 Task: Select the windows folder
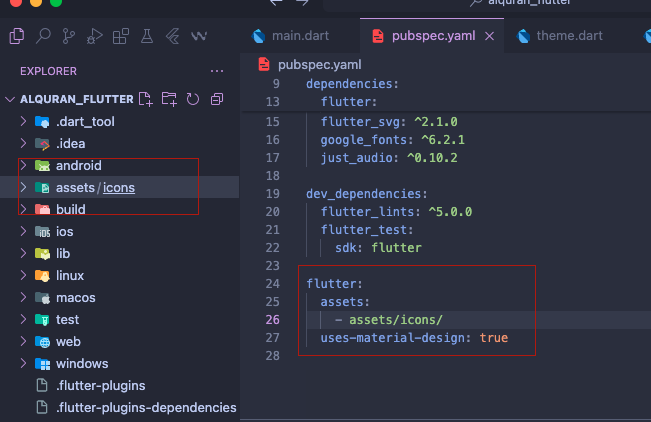[82, 364]
